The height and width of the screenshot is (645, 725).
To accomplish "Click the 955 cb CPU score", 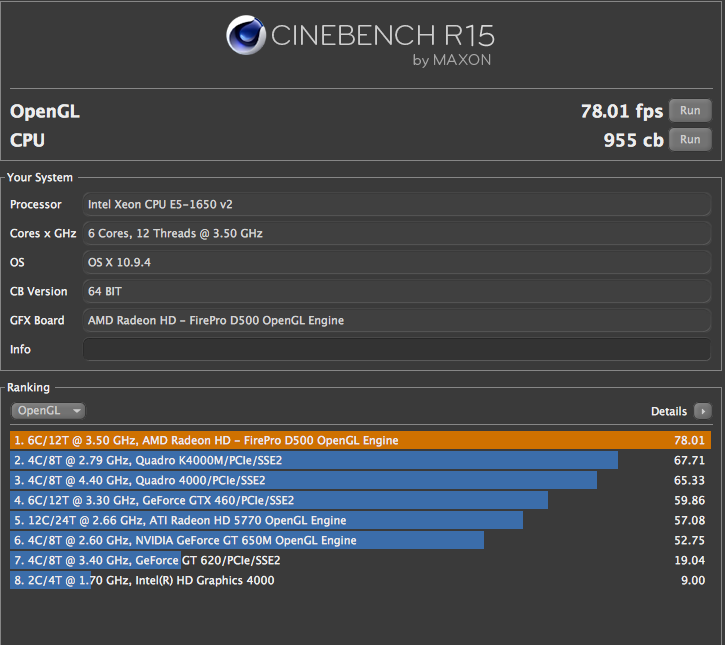I will click(x=633, y=140).
